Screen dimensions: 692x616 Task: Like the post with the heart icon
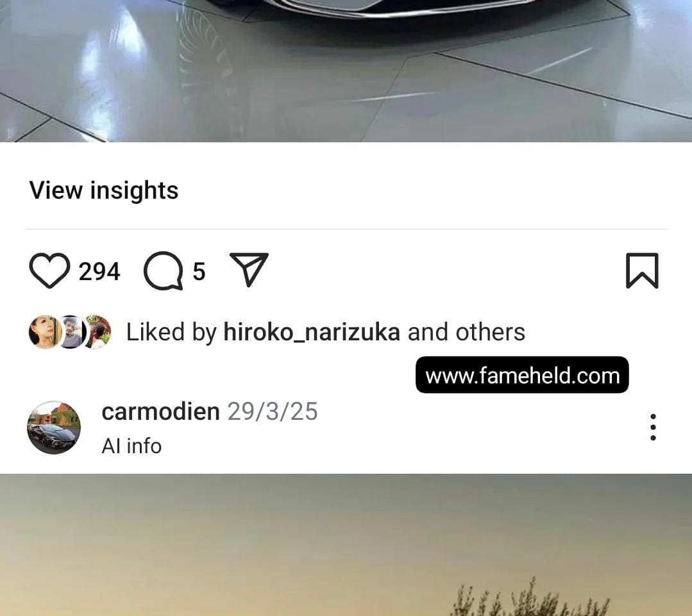(49, 271)
